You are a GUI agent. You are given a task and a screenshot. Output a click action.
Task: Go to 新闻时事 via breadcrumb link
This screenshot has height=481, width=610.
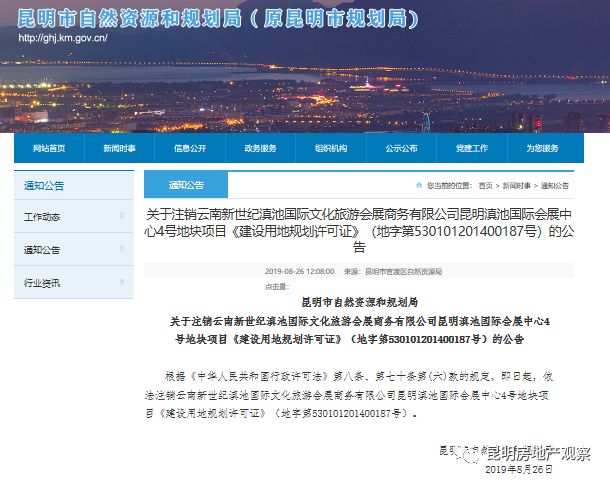517,186
